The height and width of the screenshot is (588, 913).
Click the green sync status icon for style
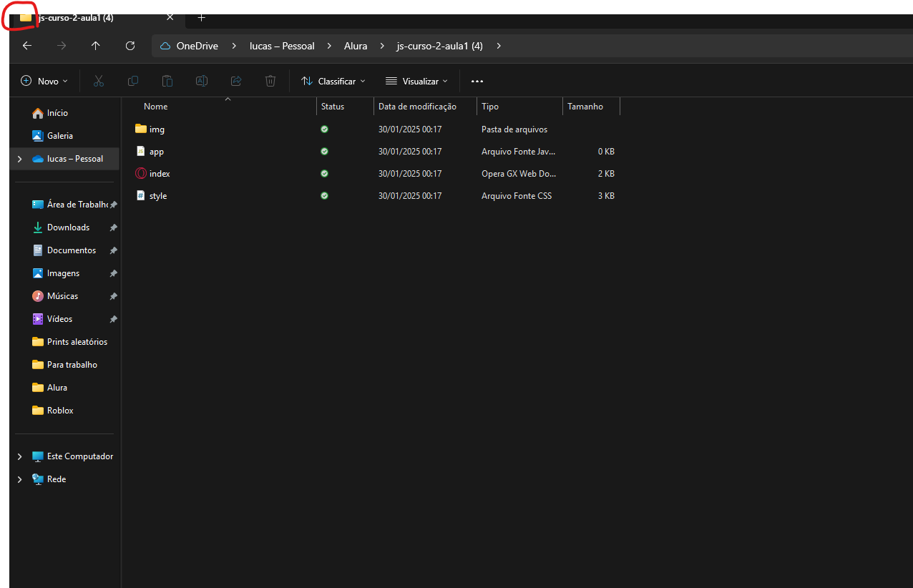[x=325, y=196]
